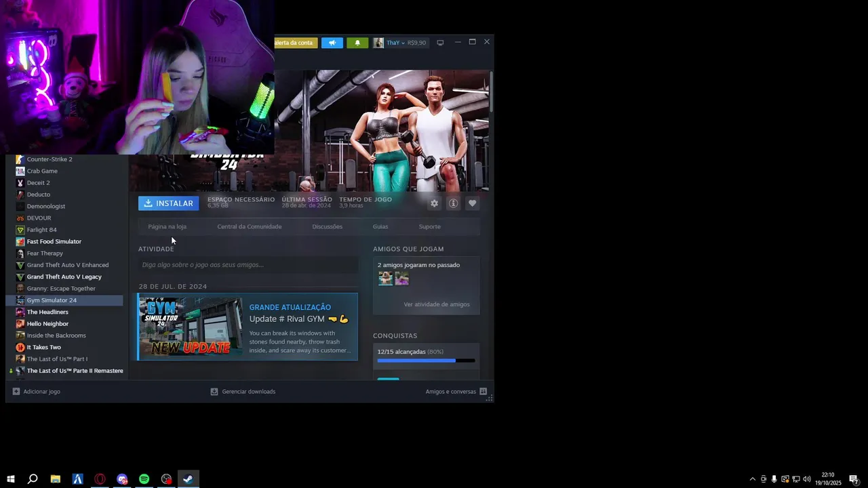Click the blue INSTALAR button
Image resolution: width=868 pixels, height=488 pixels.
point(169,203)
